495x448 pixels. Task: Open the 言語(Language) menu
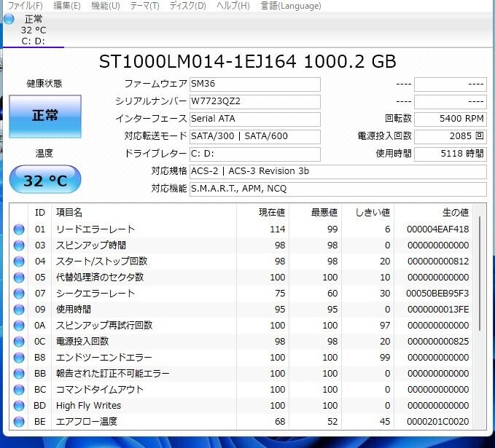[291, 6]
